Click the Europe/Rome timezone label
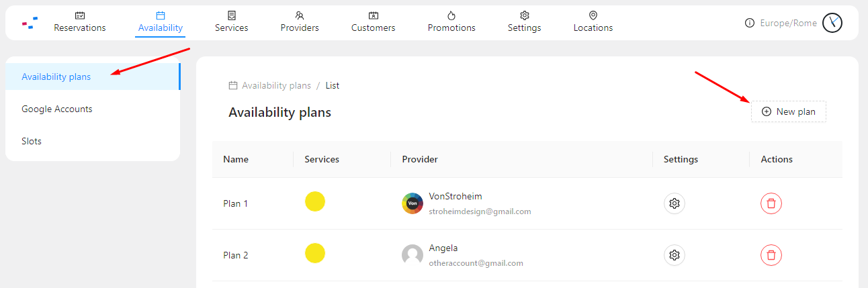 click(x=789, y=23)
